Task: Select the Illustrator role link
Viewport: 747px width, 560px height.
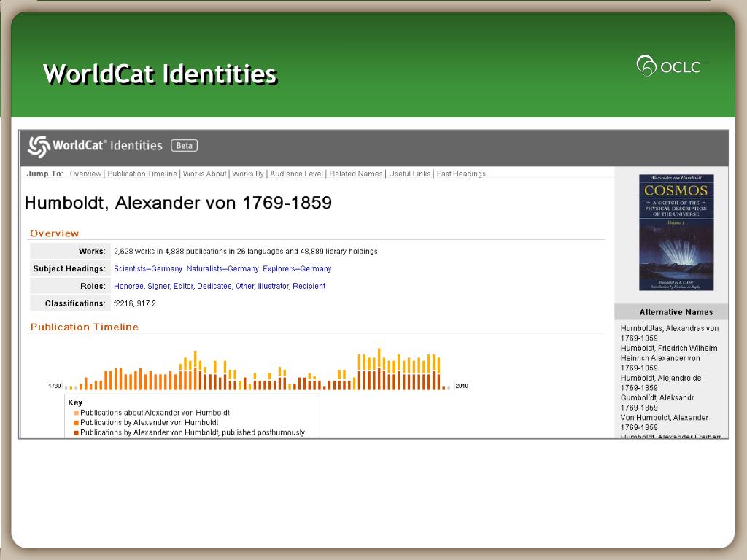Action: pyautogui.click(x=273, y=286)
